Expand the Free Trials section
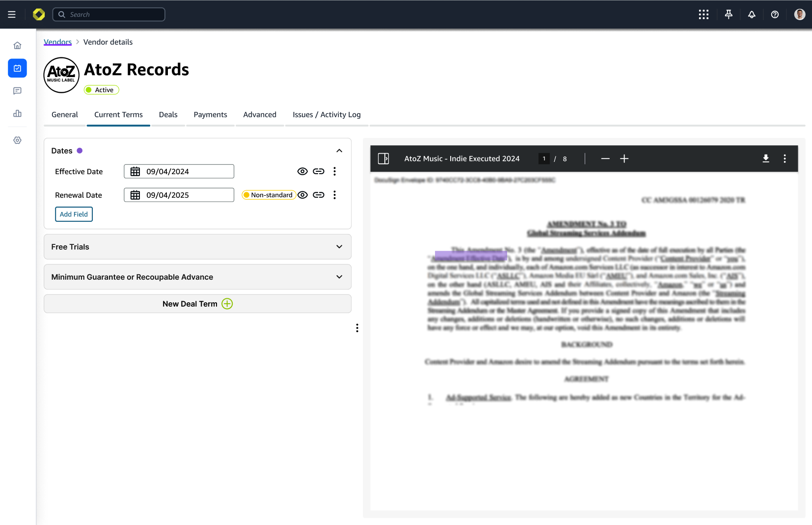Screen dimensions: 812x525 339,247
